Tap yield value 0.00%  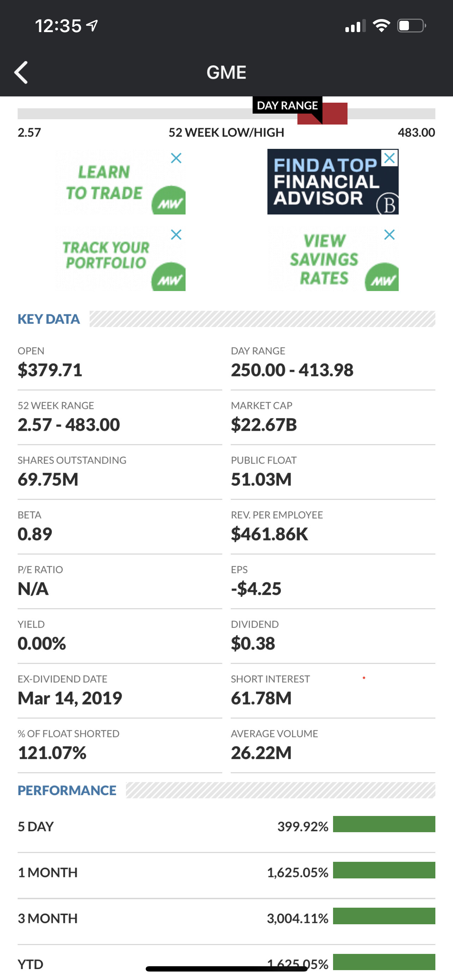pyautogui.click(x=42, y=644)
